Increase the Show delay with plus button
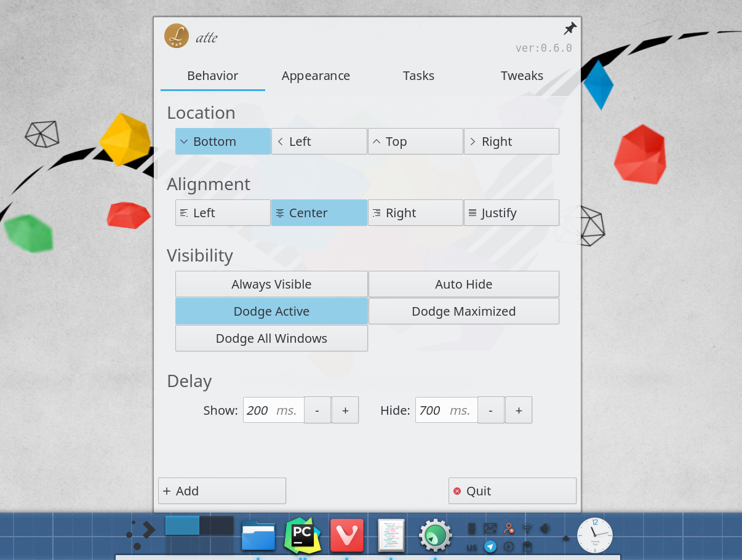The width and height of the screenshot is (742, 560). tap(345, 410)
